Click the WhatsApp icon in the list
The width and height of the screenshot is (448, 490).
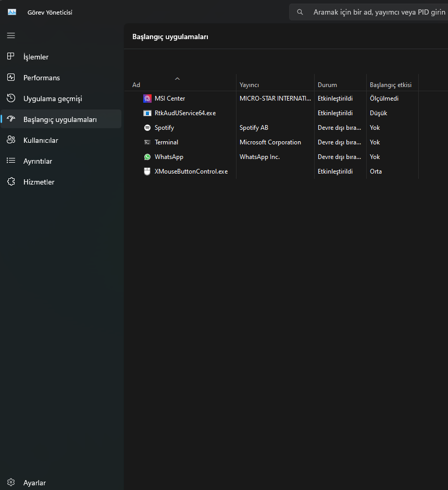tap(147, 157)
